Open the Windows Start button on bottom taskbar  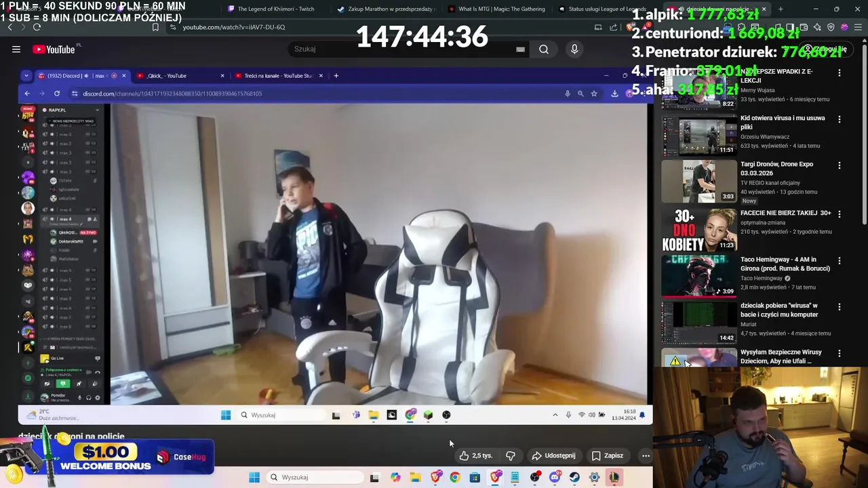pos(254,477)
